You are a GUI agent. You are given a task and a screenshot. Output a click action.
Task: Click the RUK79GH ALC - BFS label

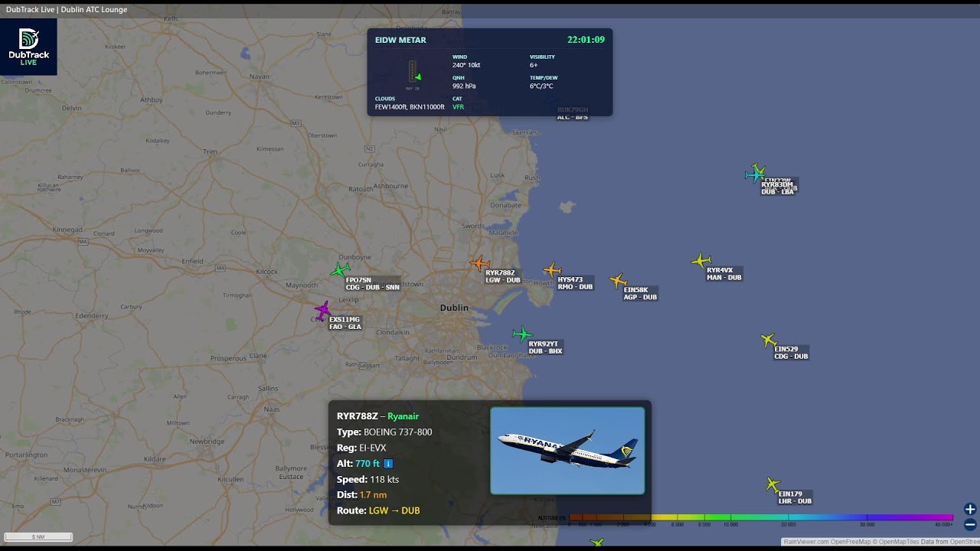pos(572,113)
